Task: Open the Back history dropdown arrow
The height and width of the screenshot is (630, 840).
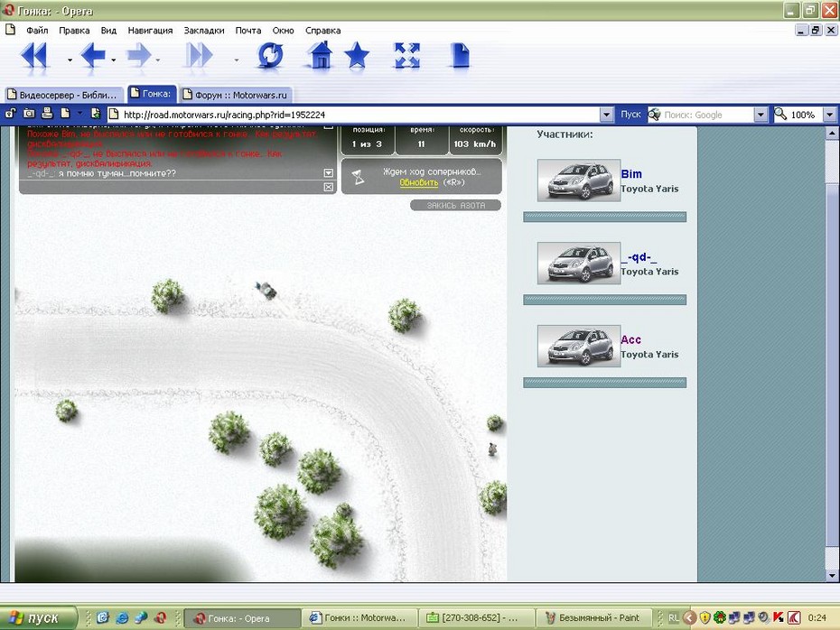Action: tap(113, 60)
